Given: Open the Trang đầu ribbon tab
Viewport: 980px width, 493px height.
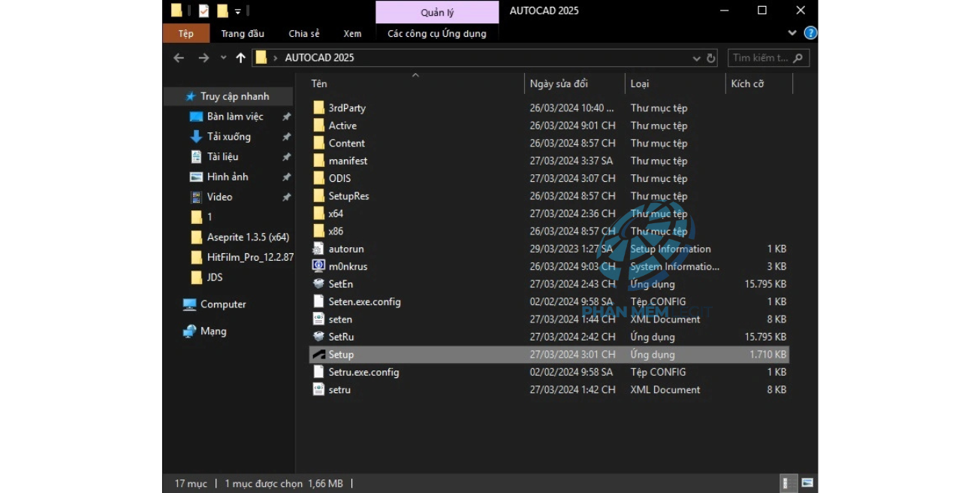Looking at the screenshot, I should click(243, 33).
